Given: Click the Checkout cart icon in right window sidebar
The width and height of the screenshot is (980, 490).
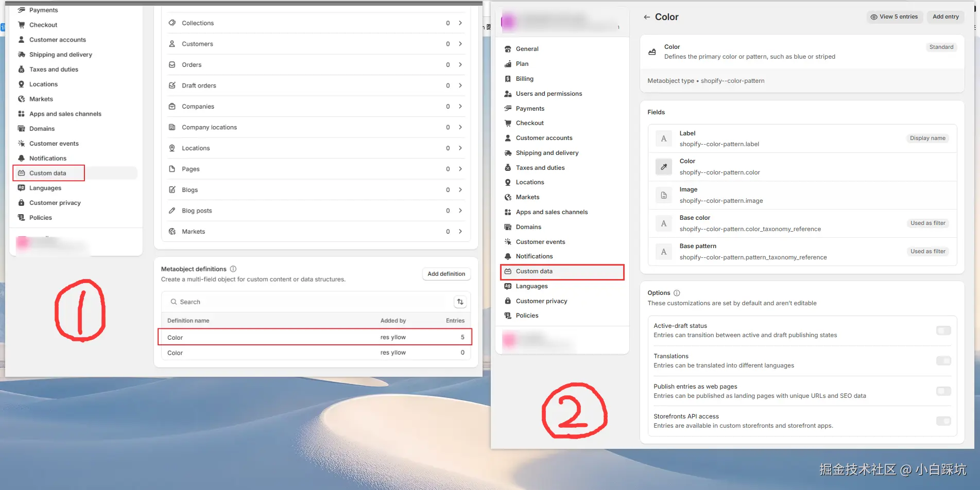Looking at the screenshot, I should (x=508, y=123).
